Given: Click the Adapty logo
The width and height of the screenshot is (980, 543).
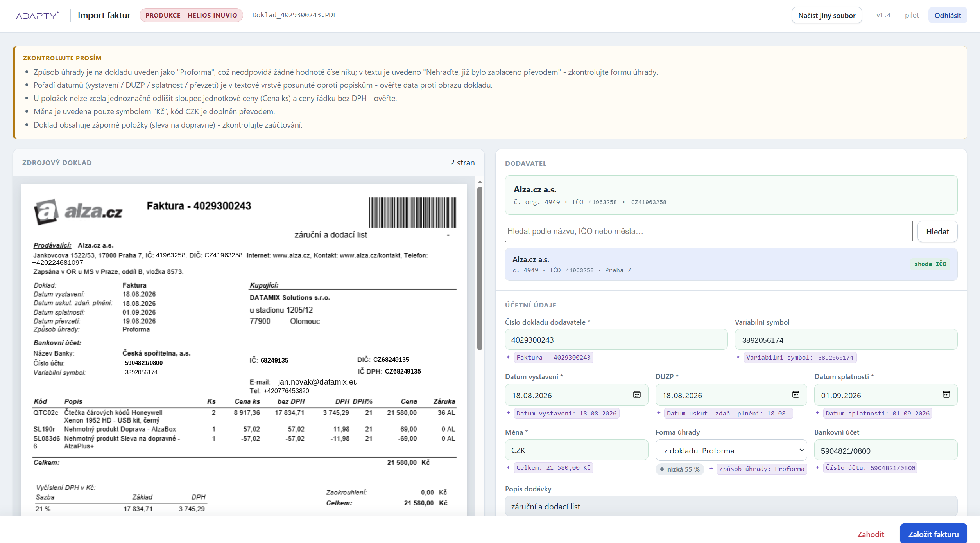Looking at the screenshot, I should [x=37, y=15].
